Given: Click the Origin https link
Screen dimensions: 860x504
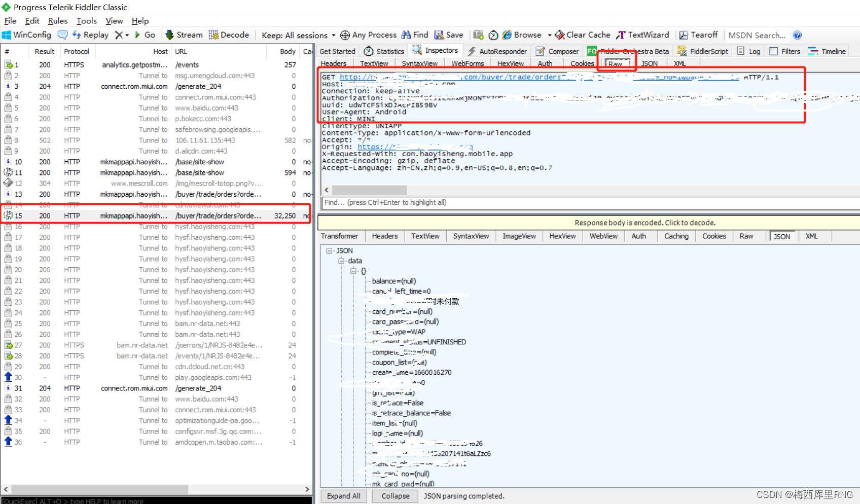Looking at the screenshot, I should point(415,147).
